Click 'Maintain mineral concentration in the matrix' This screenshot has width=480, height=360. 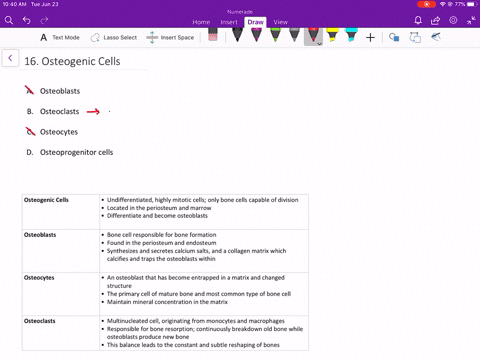pos(167,302)
